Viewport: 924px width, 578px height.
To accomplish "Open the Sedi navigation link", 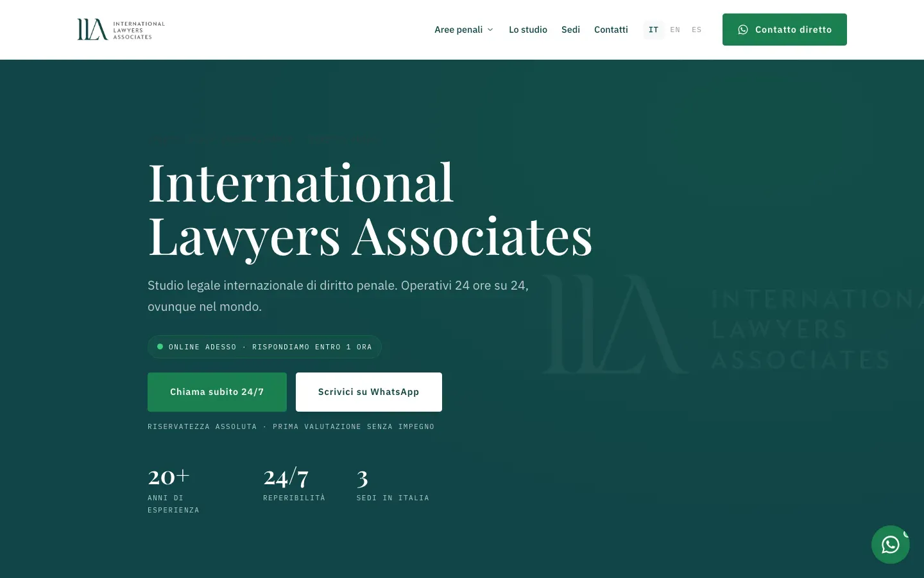I will coord(570,30).
